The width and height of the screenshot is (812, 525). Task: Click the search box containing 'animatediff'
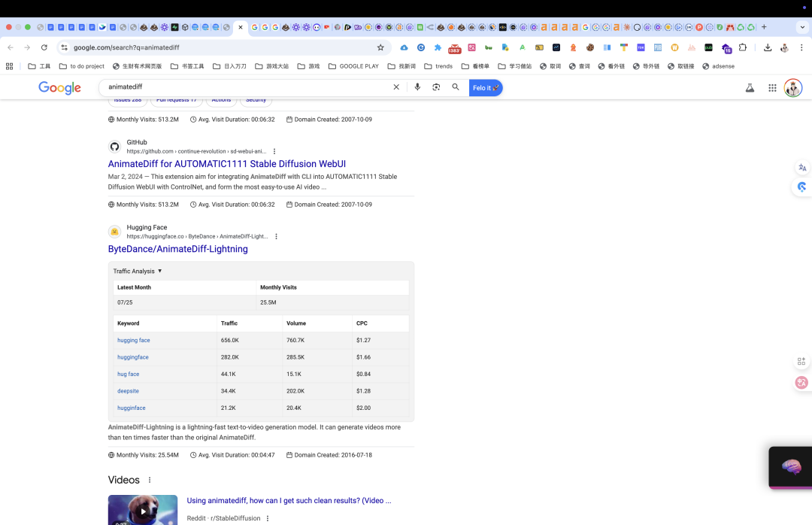click(246, 87)
